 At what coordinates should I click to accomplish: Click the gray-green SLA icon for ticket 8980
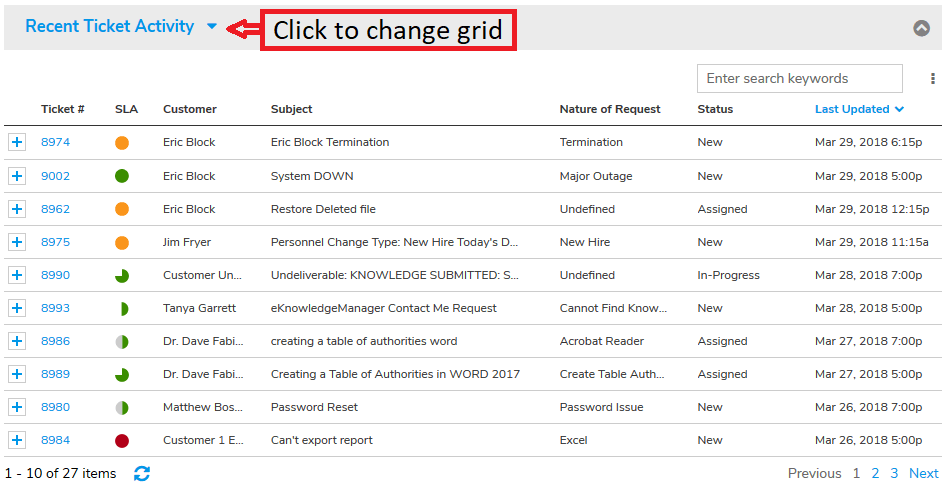pos(122,408)
